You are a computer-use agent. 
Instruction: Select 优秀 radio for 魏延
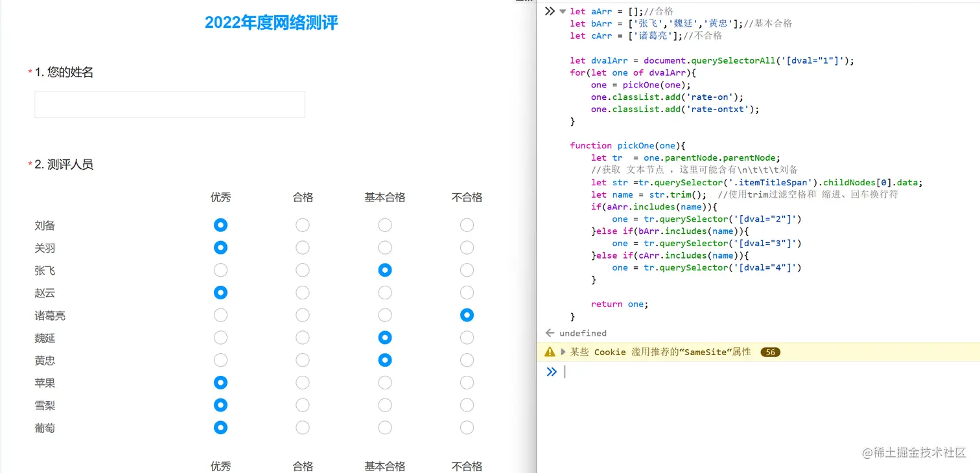(220, 338)
